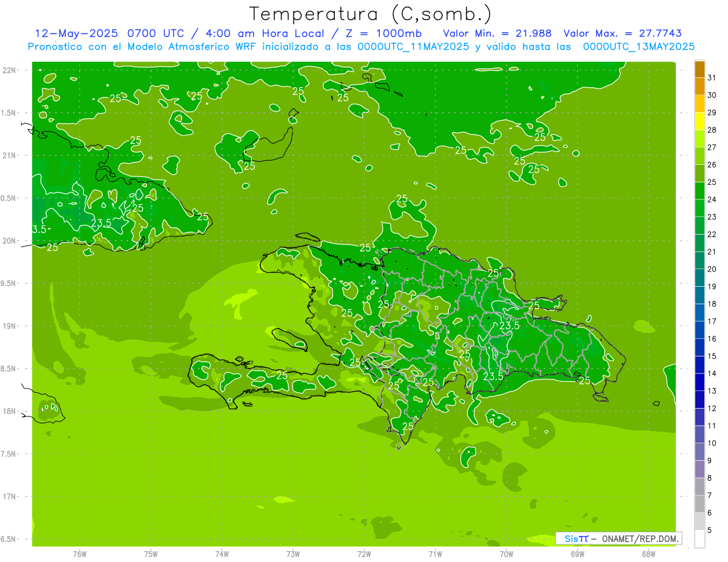Screen dimensions: 728x562
Task: Click the 73W longitude axis label
Action: [293, 554]
